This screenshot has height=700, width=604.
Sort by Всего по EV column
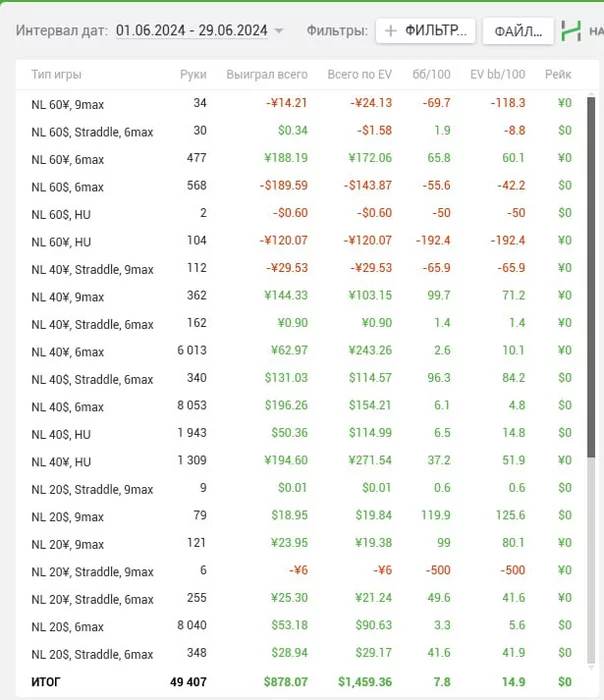[359, 74]
